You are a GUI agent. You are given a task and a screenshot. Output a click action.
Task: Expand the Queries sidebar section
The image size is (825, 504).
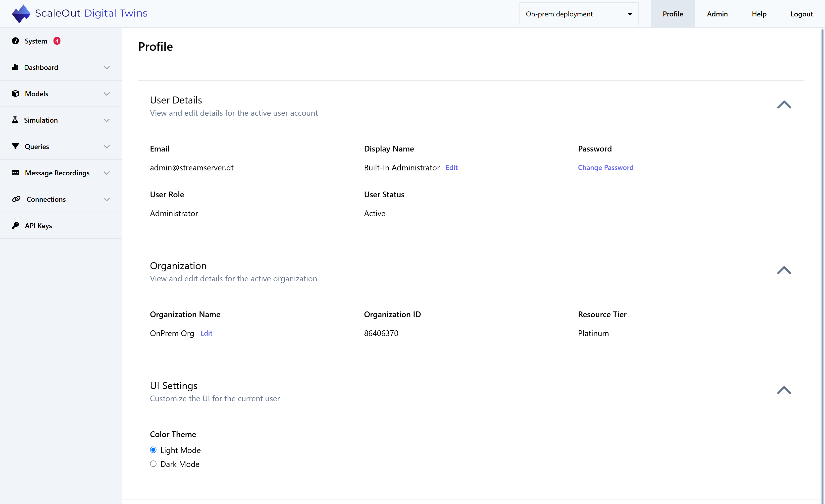[x=106, y=146]
